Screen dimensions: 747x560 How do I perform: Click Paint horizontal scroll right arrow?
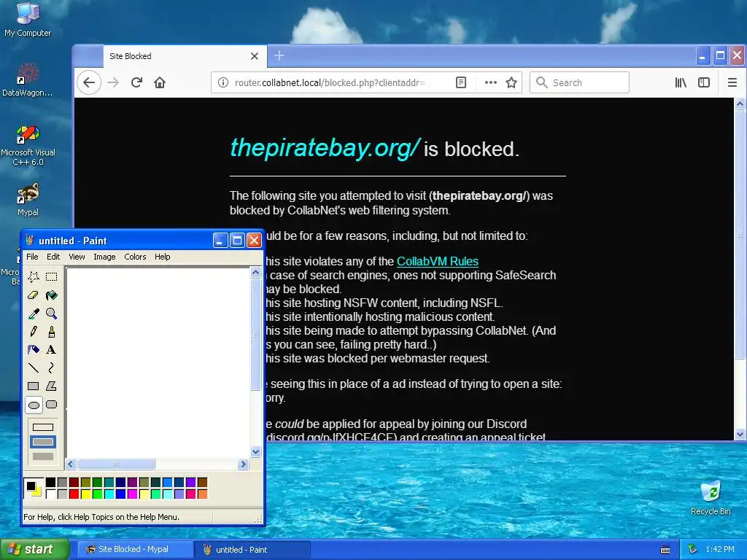point(244,464)
